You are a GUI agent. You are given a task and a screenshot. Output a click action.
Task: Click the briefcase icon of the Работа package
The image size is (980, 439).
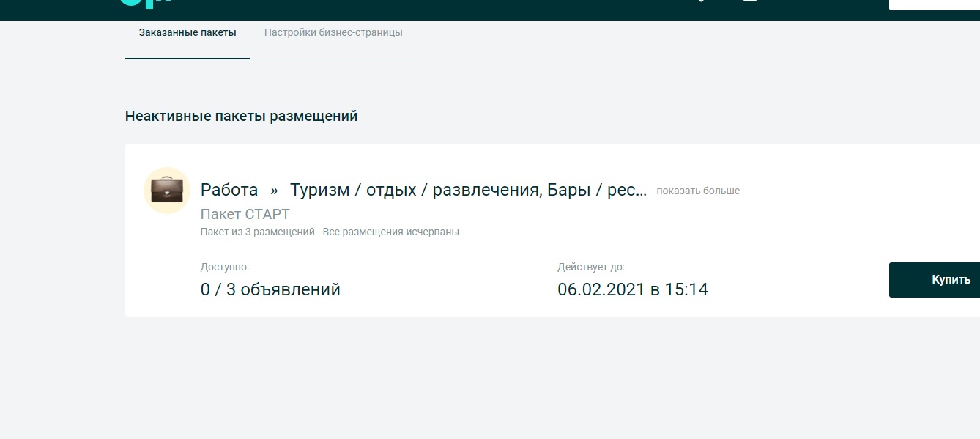coord(167,191)
